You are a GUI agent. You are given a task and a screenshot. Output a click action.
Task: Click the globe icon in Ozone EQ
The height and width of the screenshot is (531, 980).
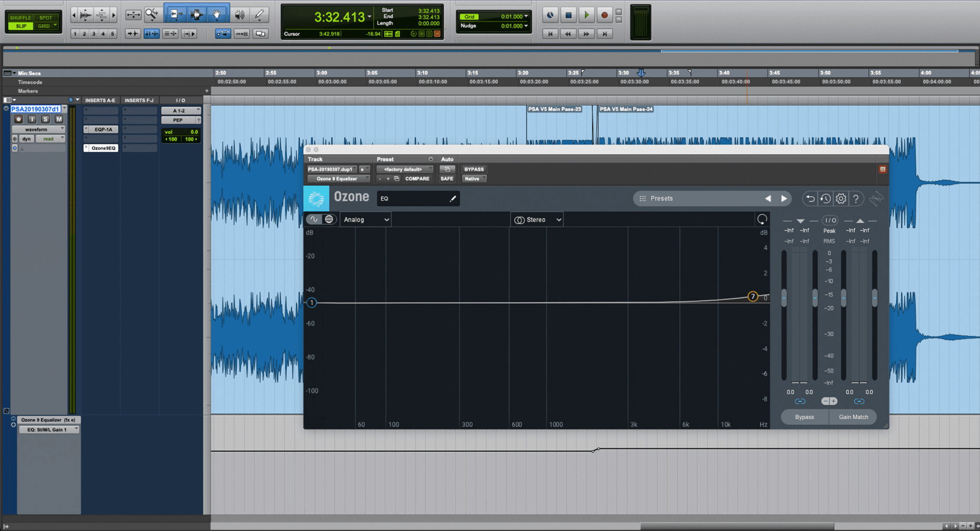click(329, 220)
